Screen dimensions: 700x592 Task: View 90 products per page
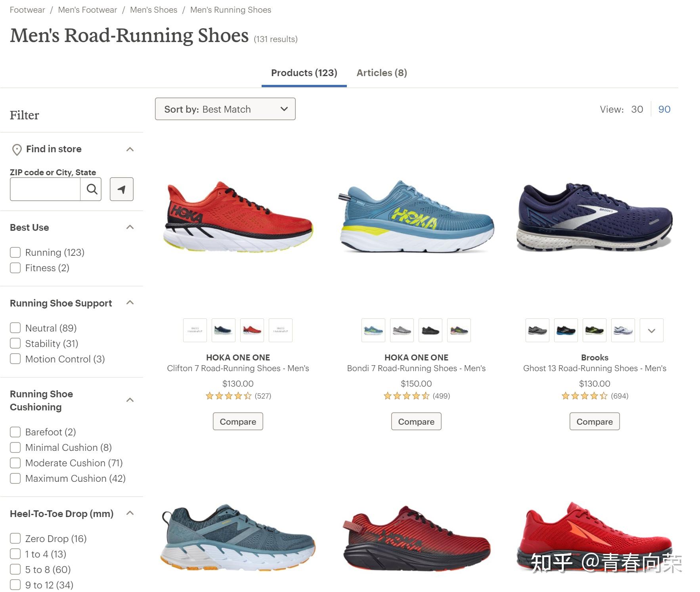(664, 109)
